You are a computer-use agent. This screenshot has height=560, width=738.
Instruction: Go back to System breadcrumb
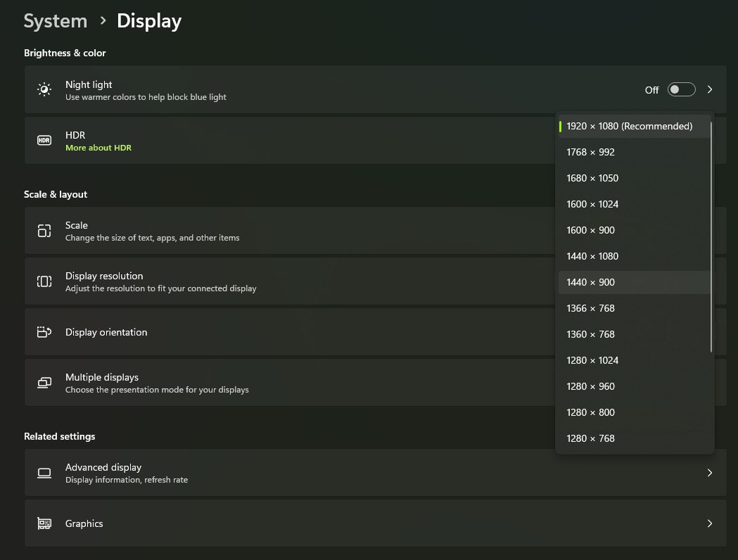pos(56,21)
